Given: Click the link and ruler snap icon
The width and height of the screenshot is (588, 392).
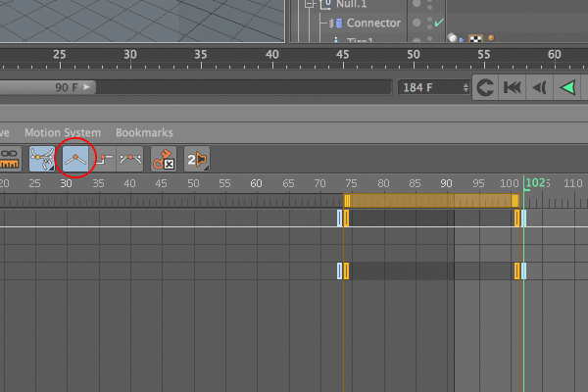Looking at the screenshot, I should [9, 159].
